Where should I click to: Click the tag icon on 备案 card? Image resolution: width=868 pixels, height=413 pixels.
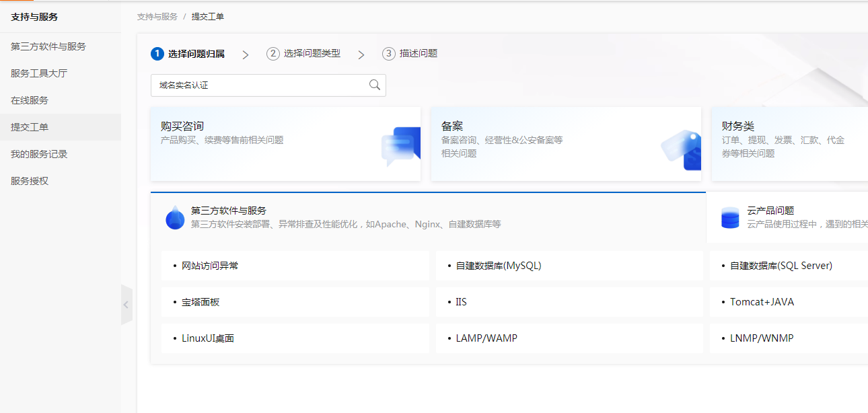click(x=681, y=149)
